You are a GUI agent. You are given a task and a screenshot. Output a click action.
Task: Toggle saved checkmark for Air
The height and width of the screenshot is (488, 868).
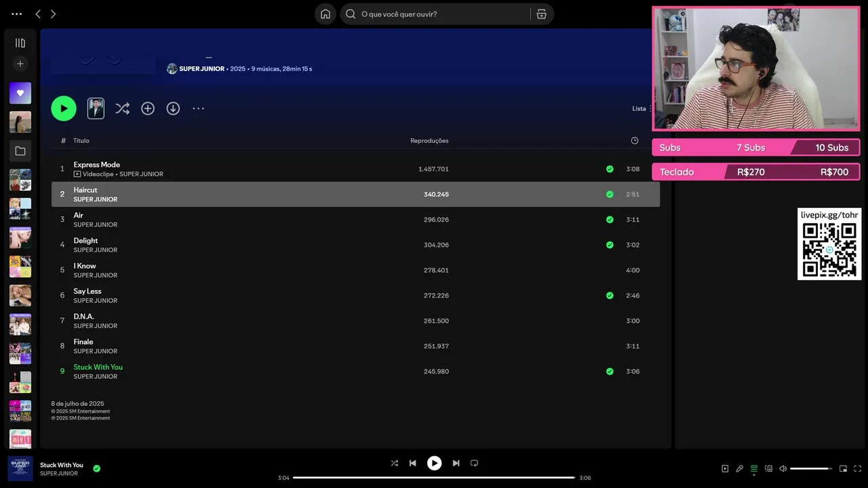pos(610,220)
